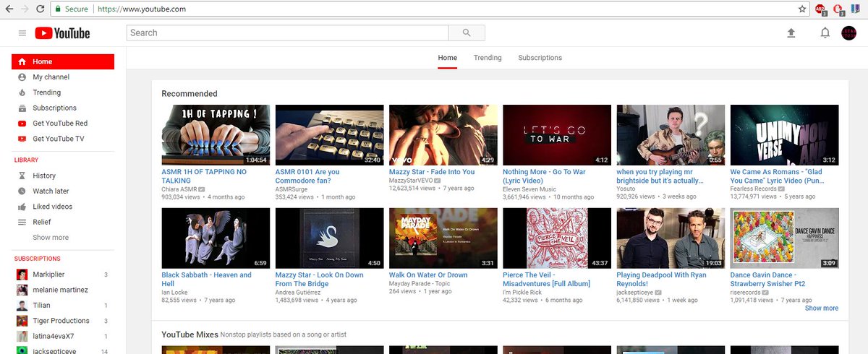868x354 pixels.
Task: Open latina4evaX7 subscription
Action: pos(63,336)
